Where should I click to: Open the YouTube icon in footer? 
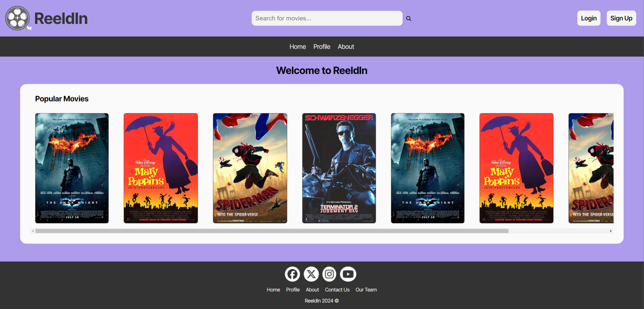[x=348, y=274]
